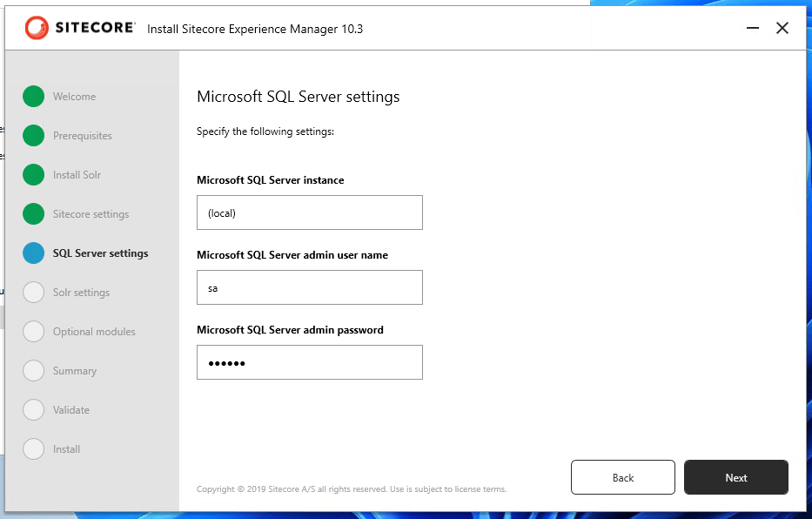Focus the SQL Server admin user name field
The width and height of the screenshot is (812, 519).
(x=310, y=287)
